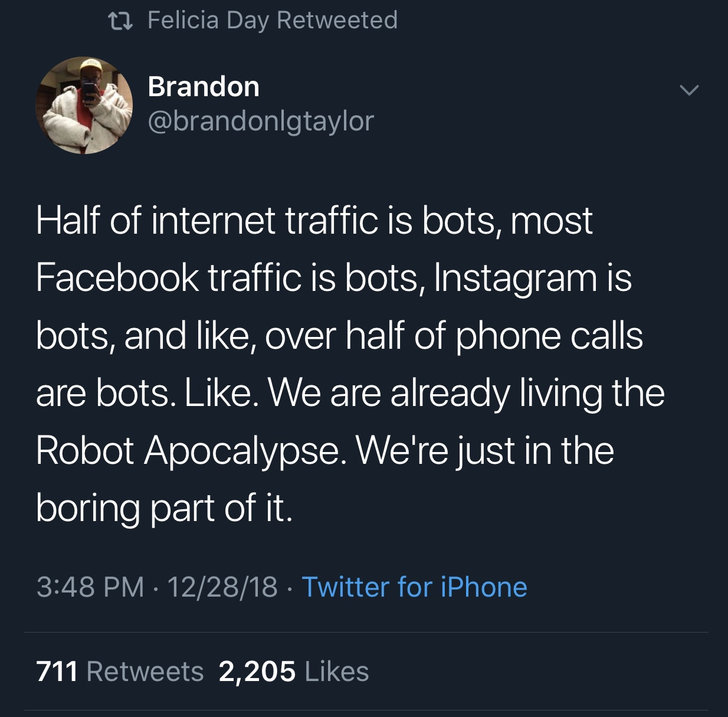Viewport: 728px width, 717px height.
Task: Click the phrase boring part of it
Action: [164, 508]
